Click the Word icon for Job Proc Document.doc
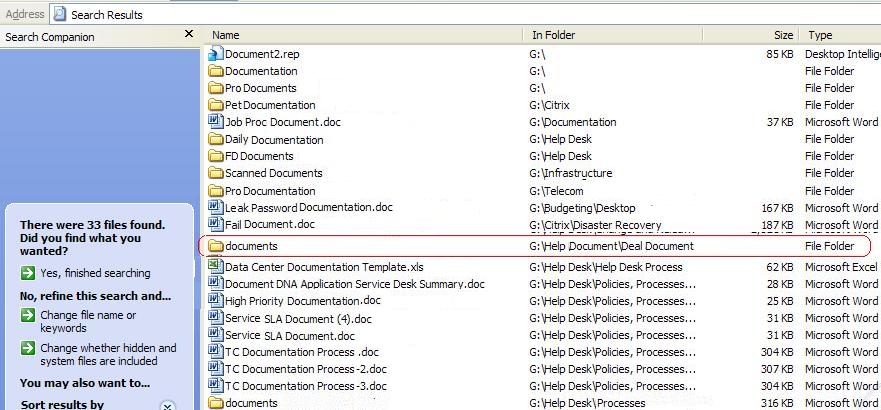The height and width of the screenshot is (410, 881). [x=215, y=122]
